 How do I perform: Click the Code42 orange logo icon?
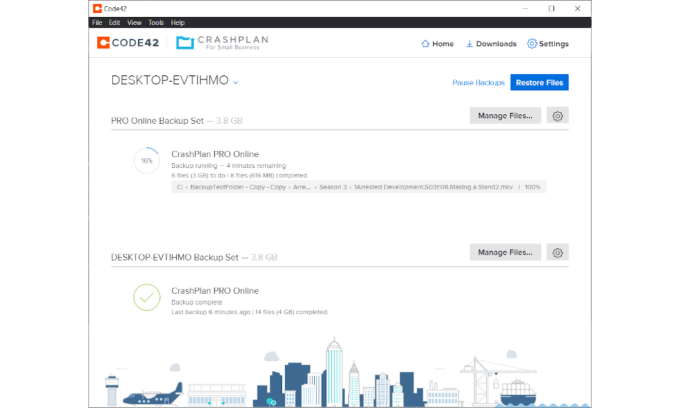coord(103,42)
